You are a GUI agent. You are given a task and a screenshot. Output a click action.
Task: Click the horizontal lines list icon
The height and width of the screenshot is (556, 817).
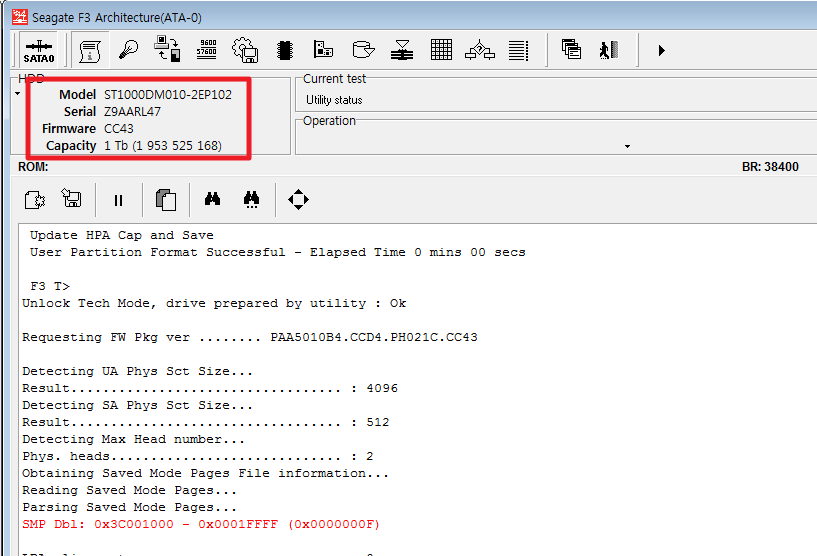[518, 51]
